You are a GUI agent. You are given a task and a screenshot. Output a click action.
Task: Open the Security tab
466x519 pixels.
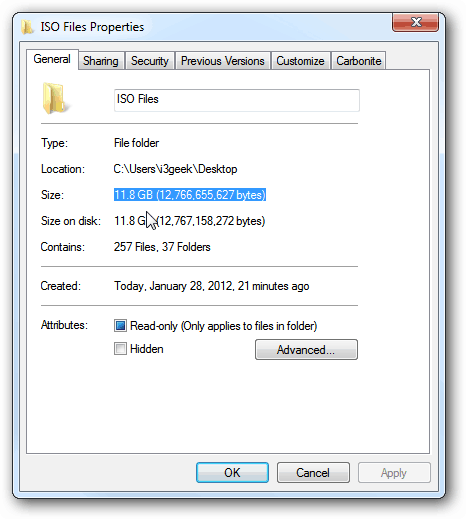pos(150,61)
